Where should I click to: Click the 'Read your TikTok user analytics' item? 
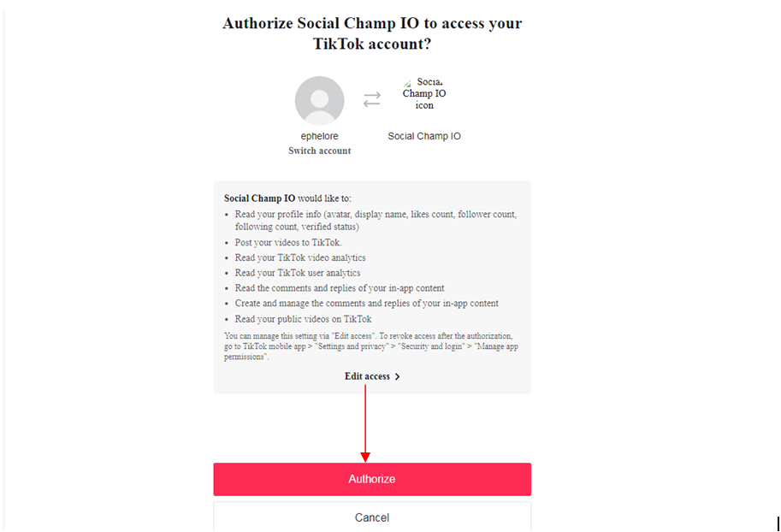(x=298, y=273)
